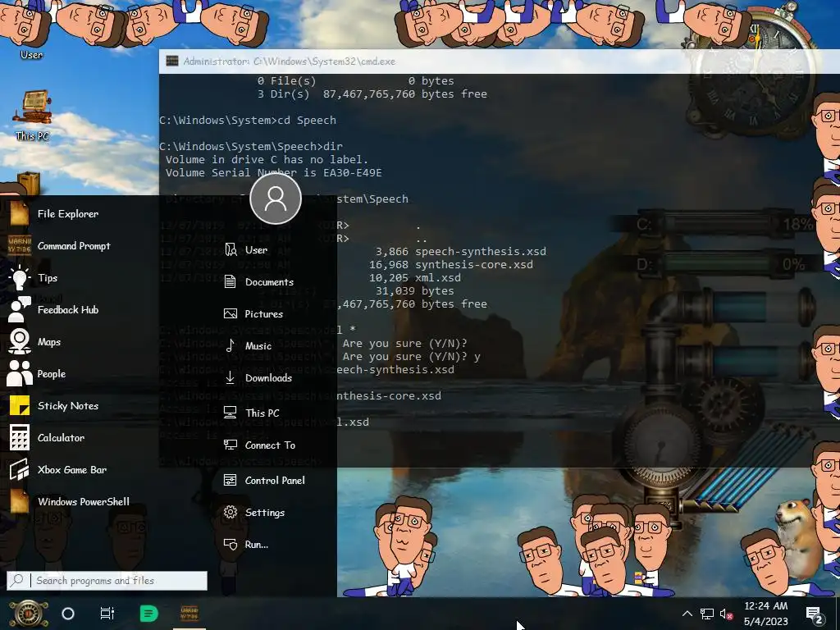The width and height of the screenshot is (840, 630).
Task: Open the notification center icon
Action: tap(815, 615)
